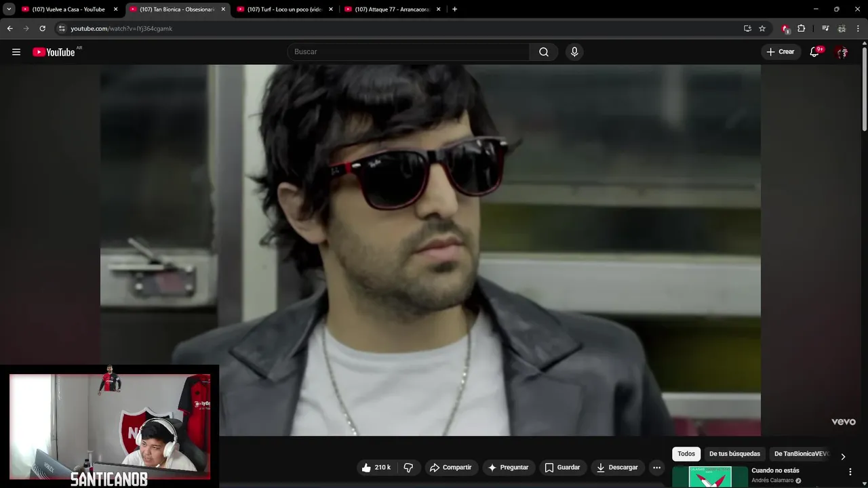868x488 pixels.
Task: Open the red extension with badge 1
Action: tap(785, 29)
